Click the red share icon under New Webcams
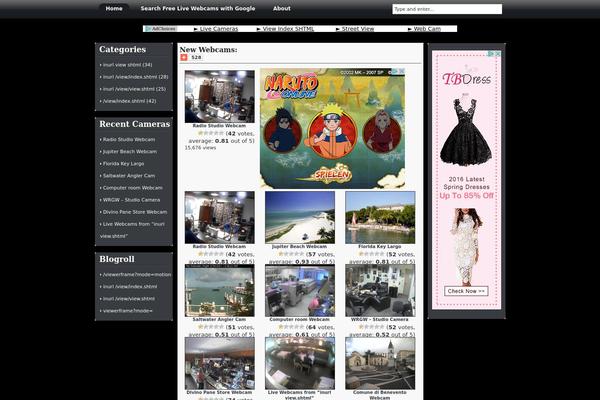This screenshot has width=600, height=400. point(184,57)
